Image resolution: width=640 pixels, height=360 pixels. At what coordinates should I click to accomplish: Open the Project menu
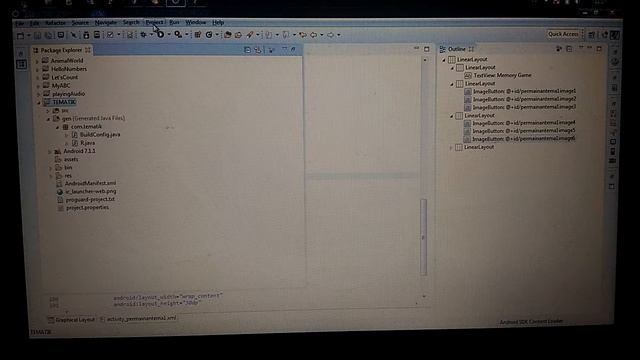pyautogui.click(x=154, y=22)
